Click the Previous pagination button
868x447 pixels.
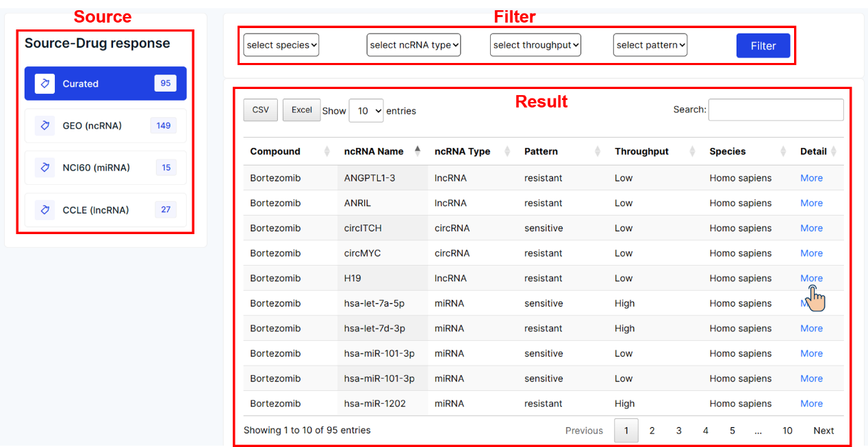(x=584, y=431)
